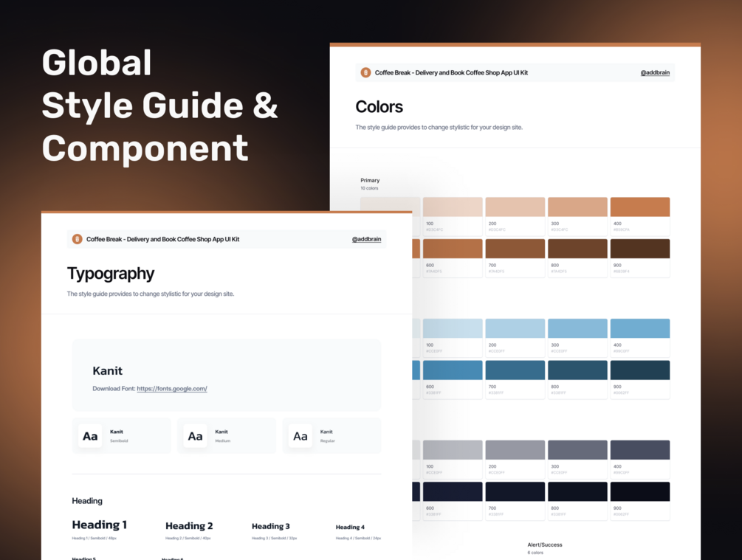Click the coffee cup logo in the Colors page header

click(365, 72)
